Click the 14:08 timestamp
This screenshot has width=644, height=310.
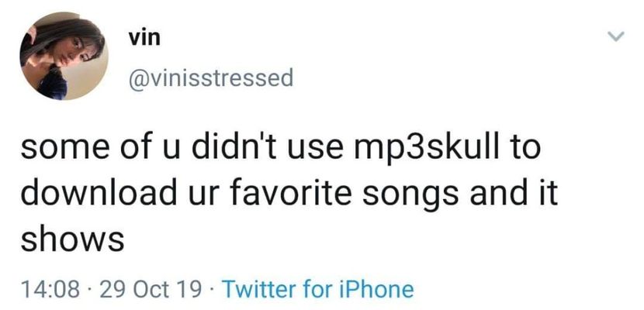[52, 290]
